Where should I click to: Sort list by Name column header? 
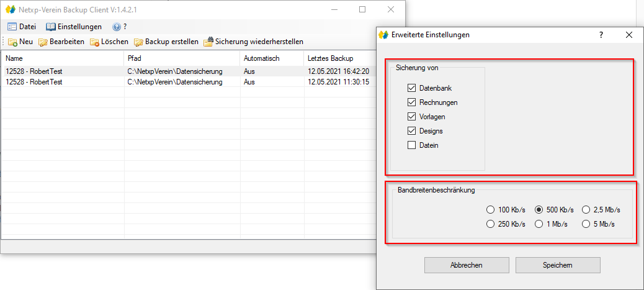click(63, 58)
